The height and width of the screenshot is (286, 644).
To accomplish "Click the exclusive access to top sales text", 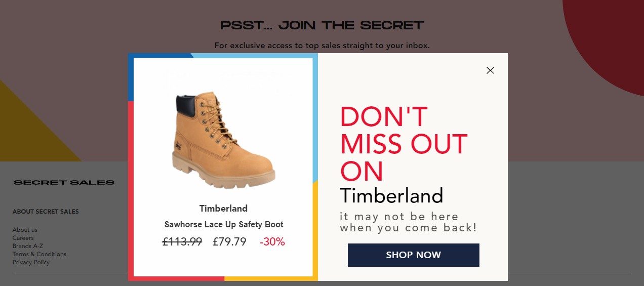I will pyautogui.click(x=322, y=46).
